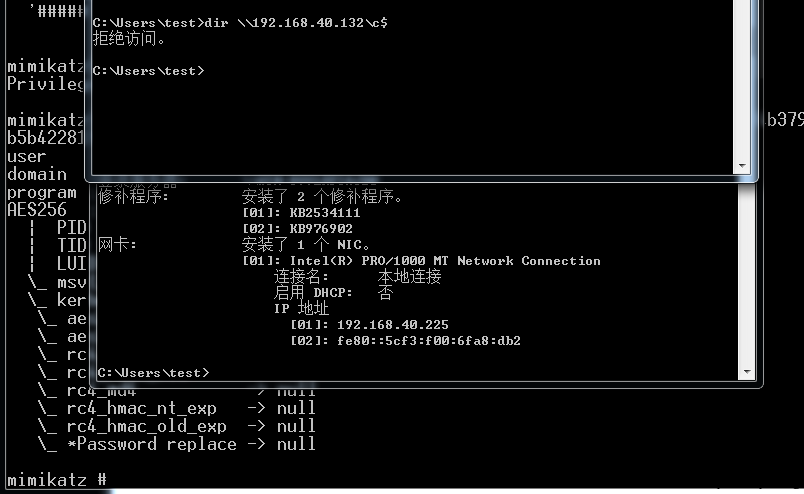Click the systeminfo window's vertical scrollbar track
804x494 pixels.
tap(747, 274)
